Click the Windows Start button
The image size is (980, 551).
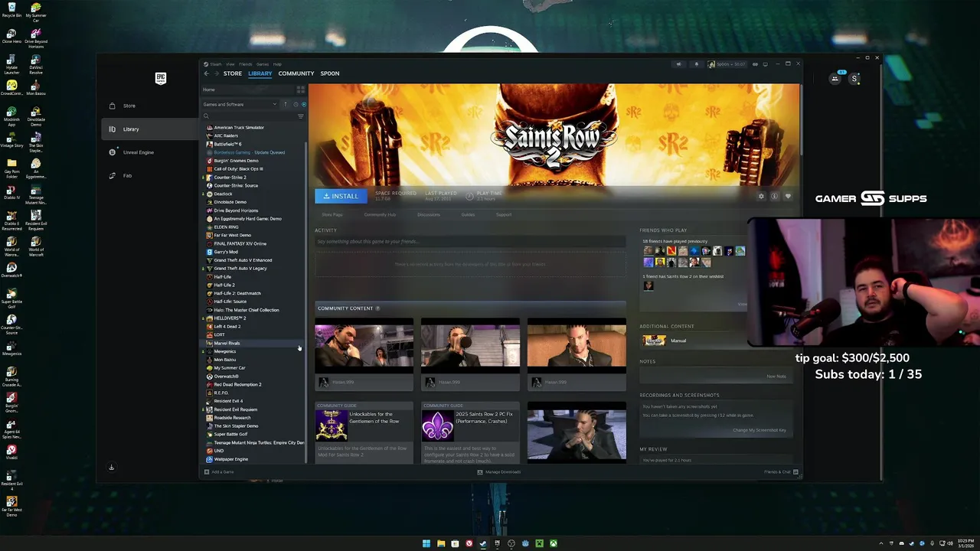[426, 543]
